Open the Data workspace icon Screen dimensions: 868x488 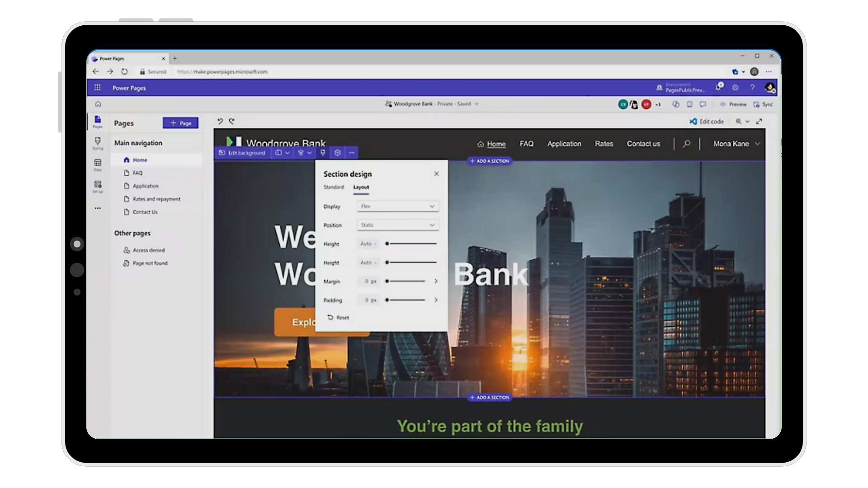(98, 164)
